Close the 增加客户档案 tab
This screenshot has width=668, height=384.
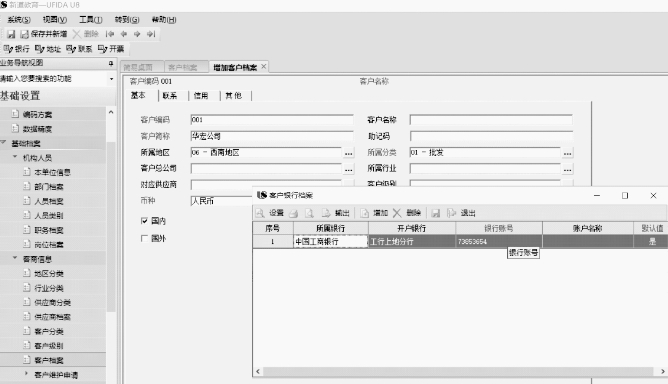click(264, 66)
